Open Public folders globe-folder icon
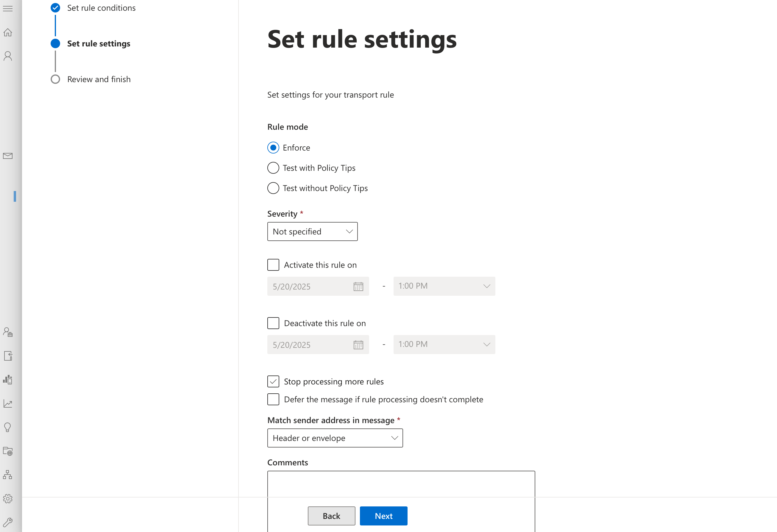 pos(8,451)
